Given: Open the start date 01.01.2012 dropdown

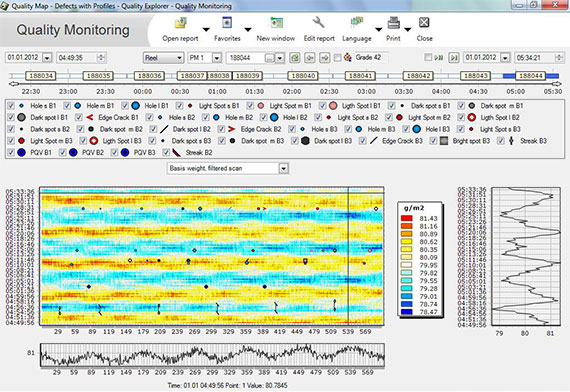Looking at the screenshot, I should (47, 58).
